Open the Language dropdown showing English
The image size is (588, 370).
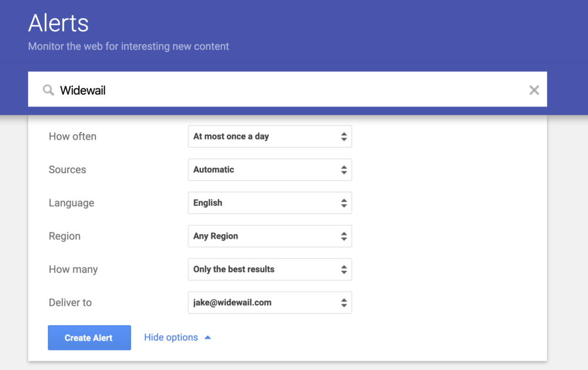tap(265, 202)
